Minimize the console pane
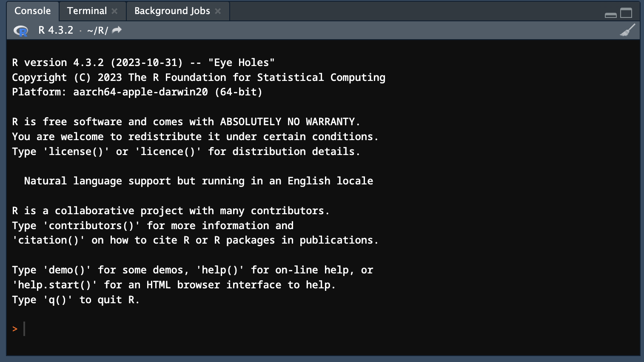 [x=610, y=14]
